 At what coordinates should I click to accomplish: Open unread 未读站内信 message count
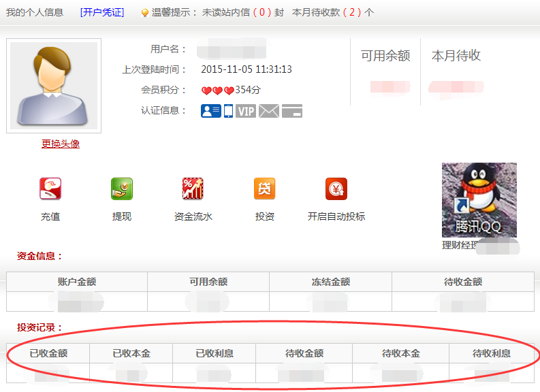[x=259, y=12]
